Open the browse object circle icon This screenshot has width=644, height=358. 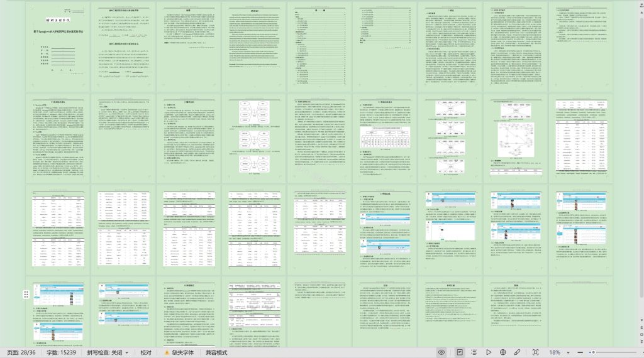coord(641,335)
